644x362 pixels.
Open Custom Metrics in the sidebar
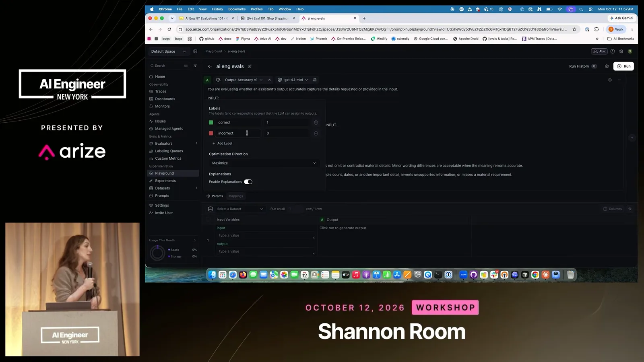tap(168, 158)
